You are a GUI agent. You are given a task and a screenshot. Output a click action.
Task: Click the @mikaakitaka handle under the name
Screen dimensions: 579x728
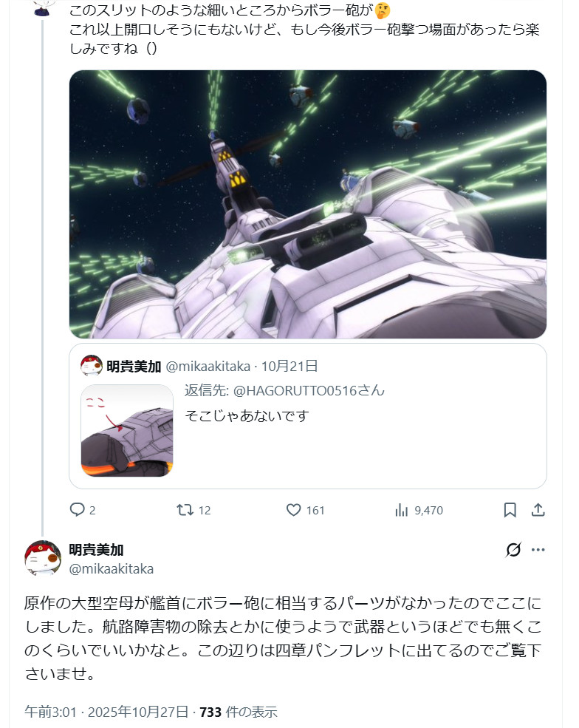coord(112,569)
